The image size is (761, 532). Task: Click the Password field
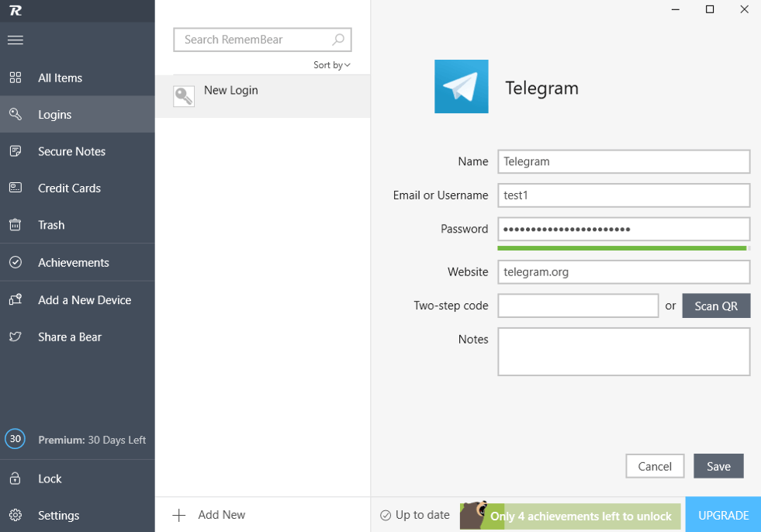coord(624,229)
